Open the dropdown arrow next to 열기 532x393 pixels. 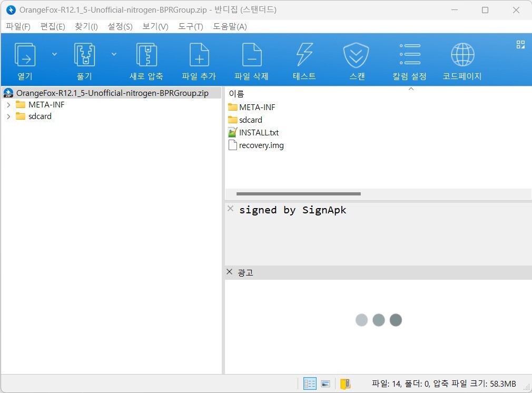[x=54, y=54]
